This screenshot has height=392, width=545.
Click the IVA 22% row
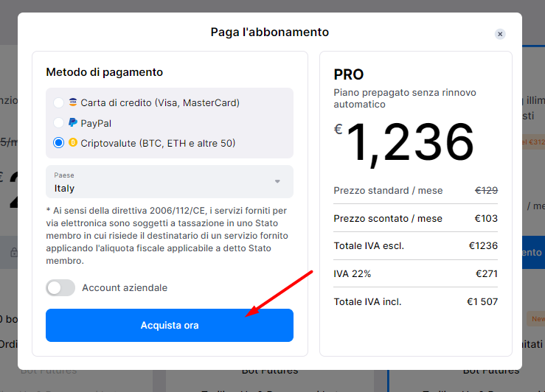(415, 273)
